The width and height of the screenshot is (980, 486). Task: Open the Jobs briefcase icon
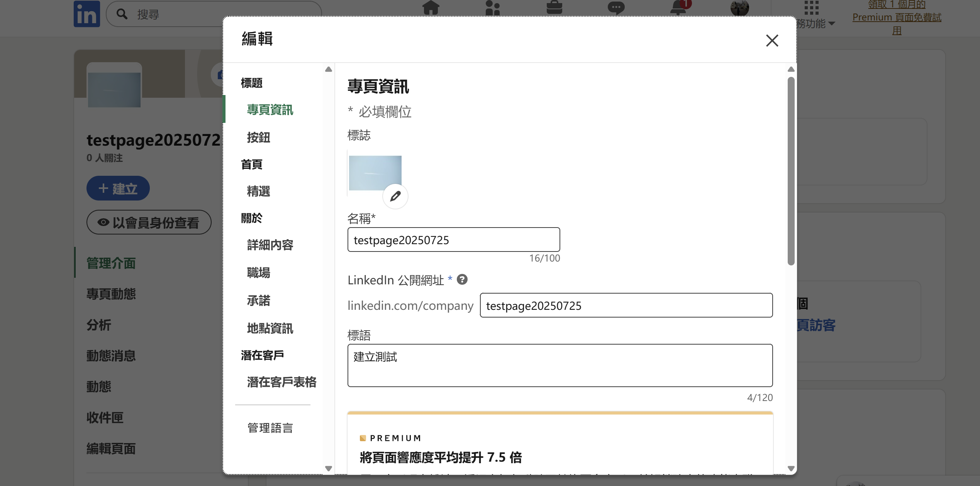554,8
